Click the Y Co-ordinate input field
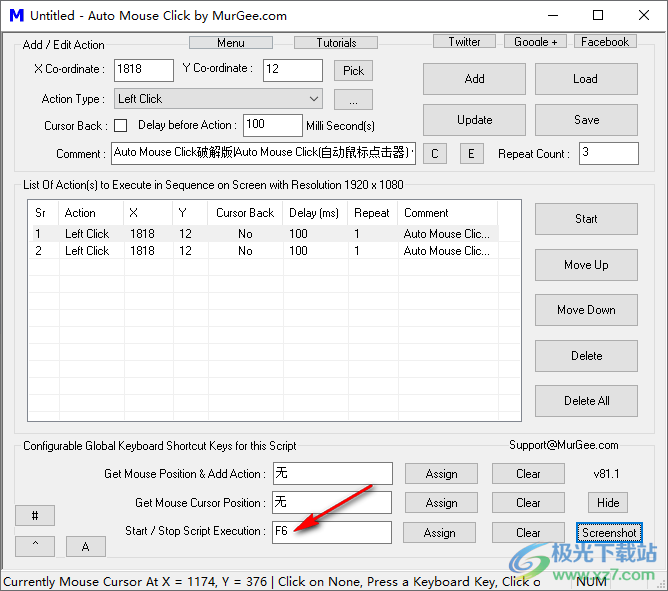Viewport: 668px width, 591px height. coord(293,70)
